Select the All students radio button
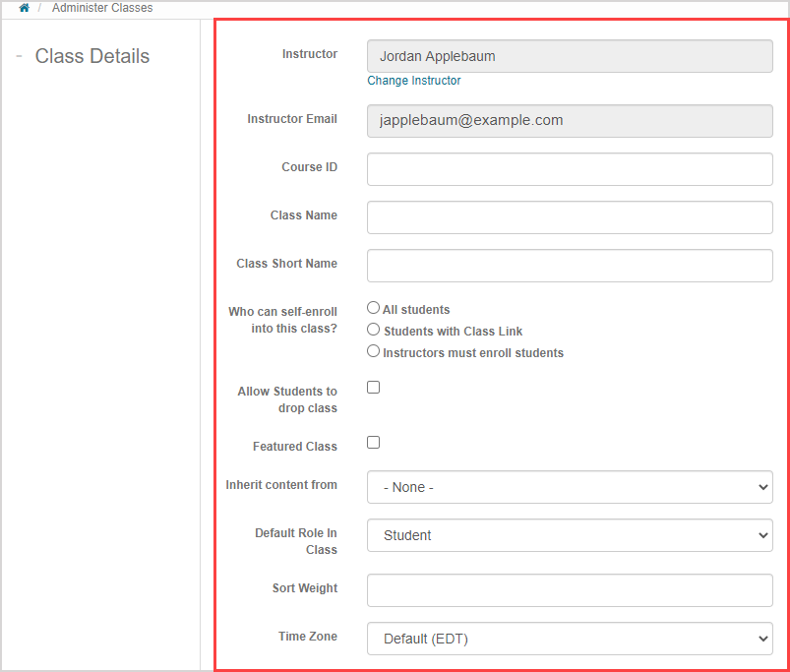This screenshot has height=672, width=790. (x=374, y=309)
